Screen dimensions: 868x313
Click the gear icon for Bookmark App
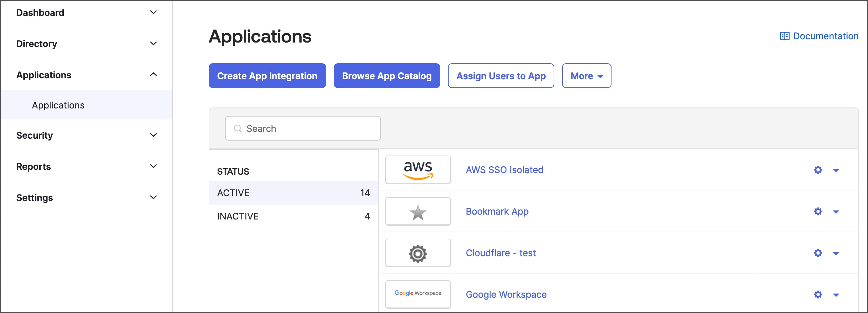point(818,211)
